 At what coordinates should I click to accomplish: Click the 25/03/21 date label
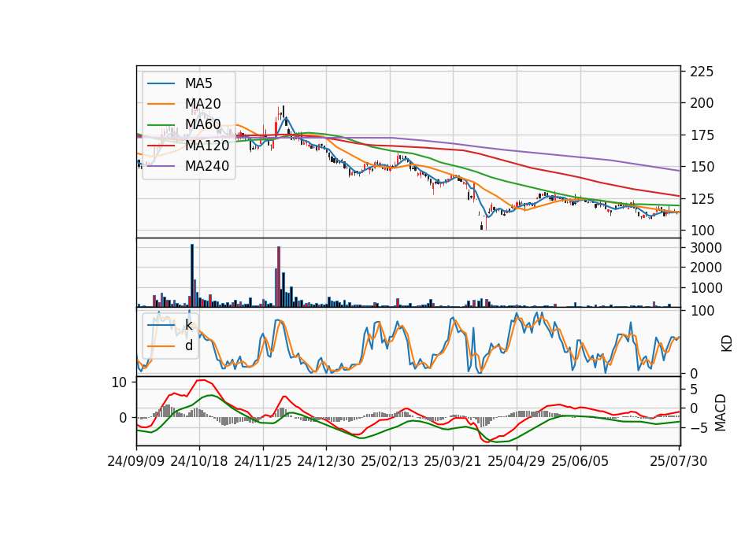click(453, 461)
